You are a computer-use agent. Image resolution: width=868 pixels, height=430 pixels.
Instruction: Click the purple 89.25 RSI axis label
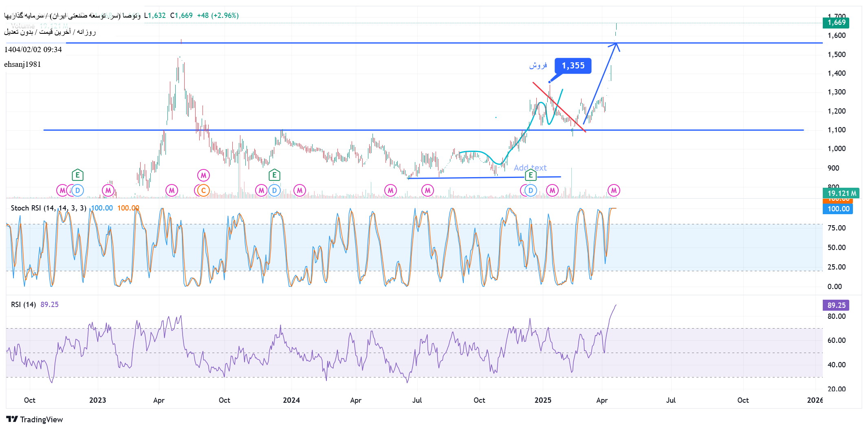coord(836,305)
